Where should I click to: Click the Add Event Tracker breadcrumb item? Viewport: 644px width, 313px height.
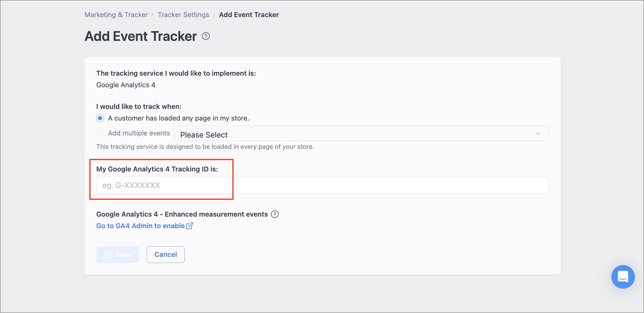tap(249, 15)
